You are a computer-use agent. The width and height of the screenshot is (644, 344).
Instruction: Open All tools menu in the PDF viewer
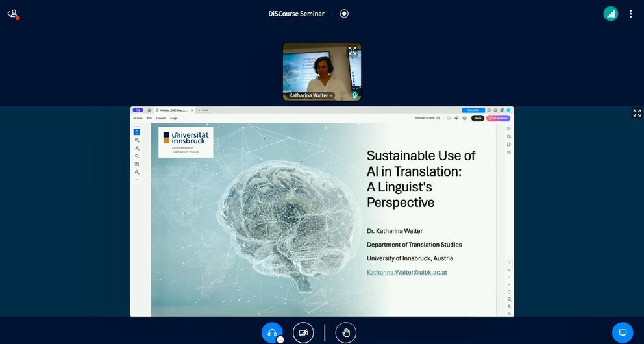pyautogui.click(x=138, y=118)
